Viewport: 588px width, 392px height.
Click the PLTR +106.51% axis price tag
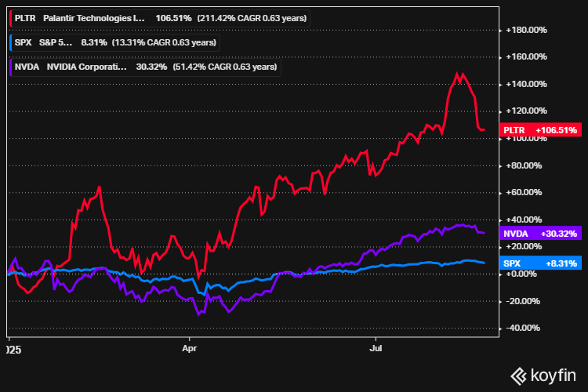540,130
